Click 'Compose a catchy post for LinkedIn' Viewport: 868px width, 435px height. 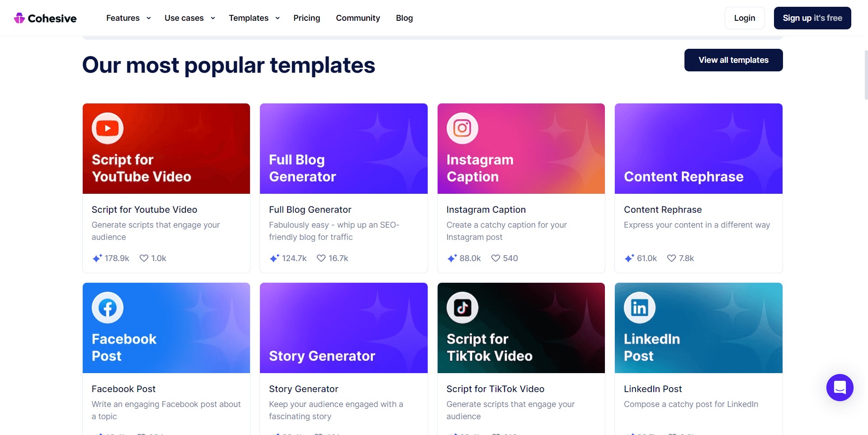691,404
